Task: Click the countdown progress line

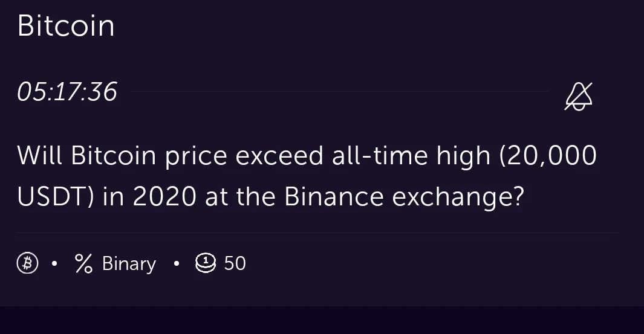Action: 340,91
